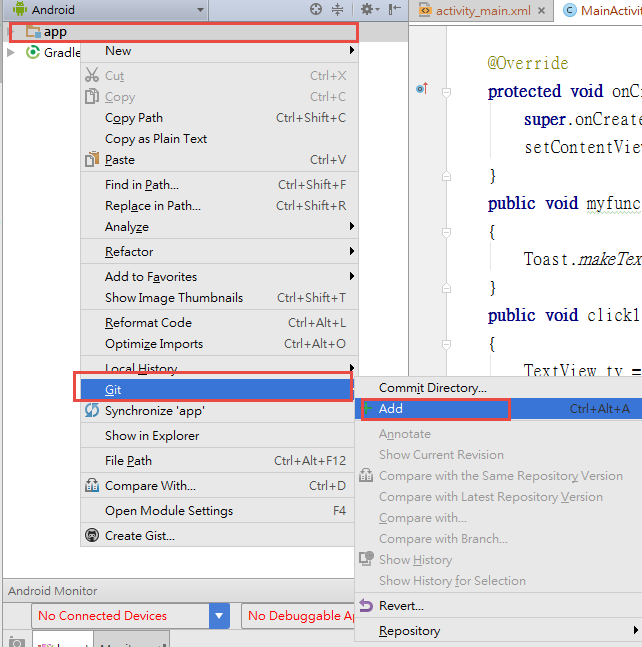Open the Repository submenu

(498, 630)
